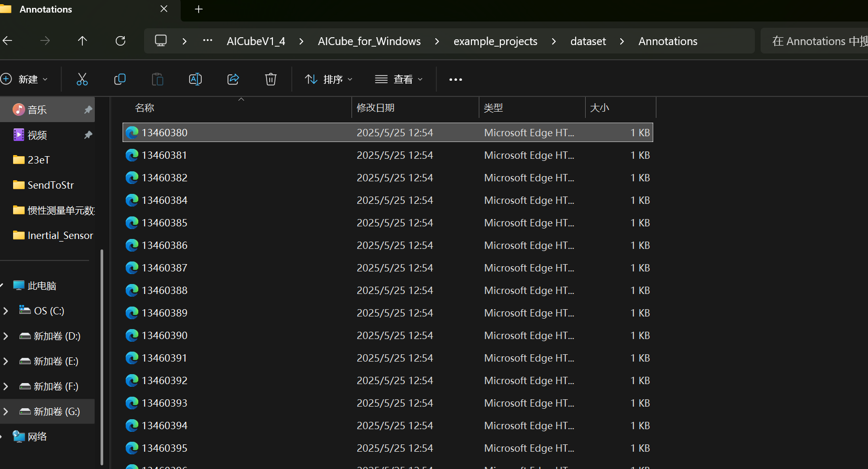Select file 13460384
This screenshot has height=469, width=868.
point(388,200)
